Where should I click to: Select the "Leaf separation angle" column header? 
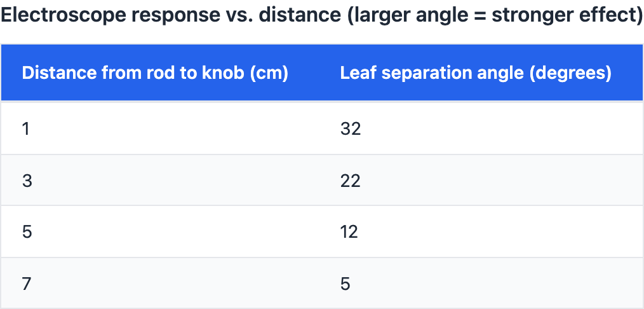(432, 73)
